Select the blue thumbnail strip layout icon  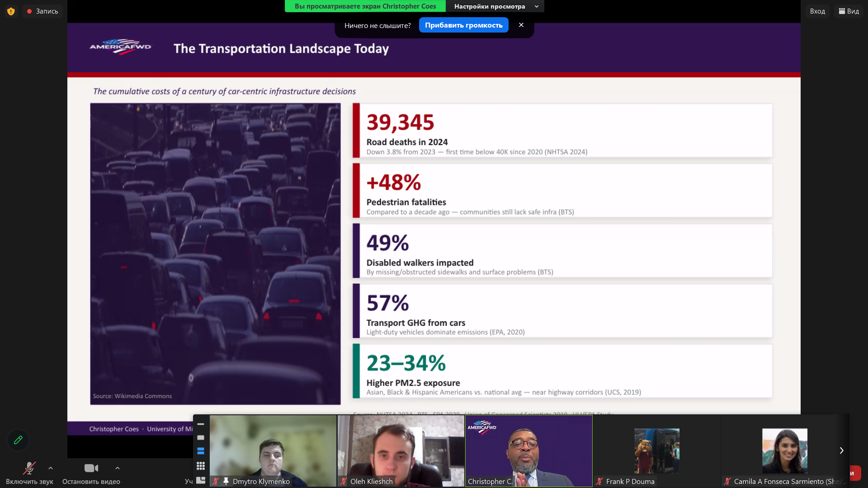coord(201,451)
